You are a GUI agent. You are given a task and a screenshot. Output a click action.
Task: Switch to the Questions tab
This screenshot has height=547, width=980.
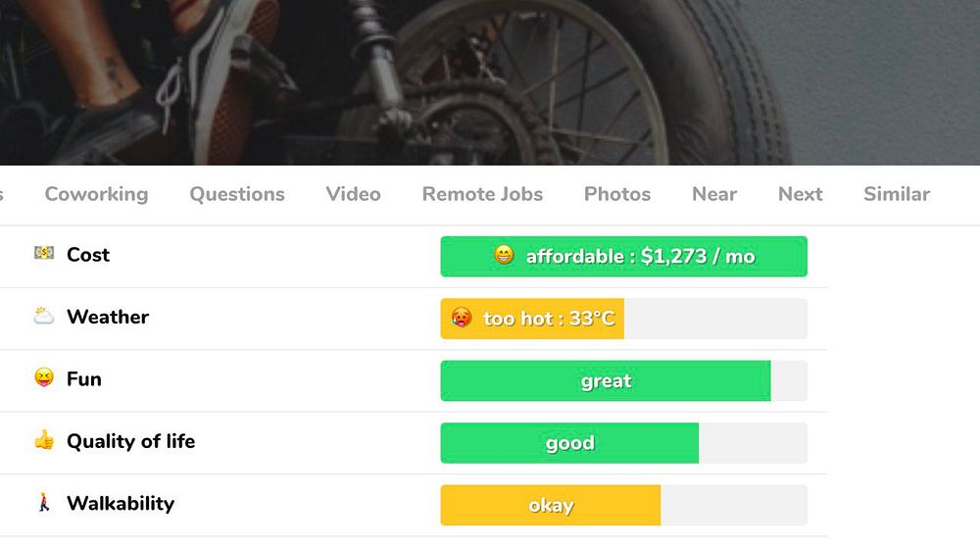pos(237,194)
